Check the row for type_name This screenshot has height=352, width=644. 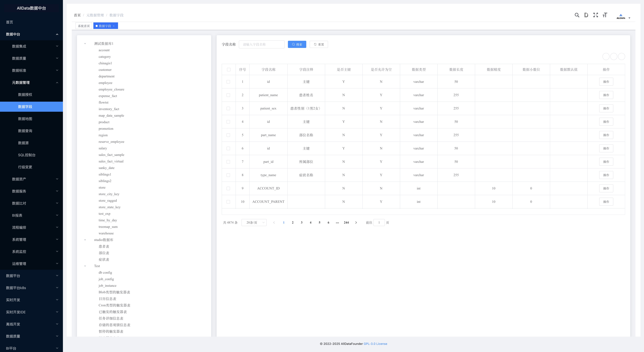[x=228, y=175]
